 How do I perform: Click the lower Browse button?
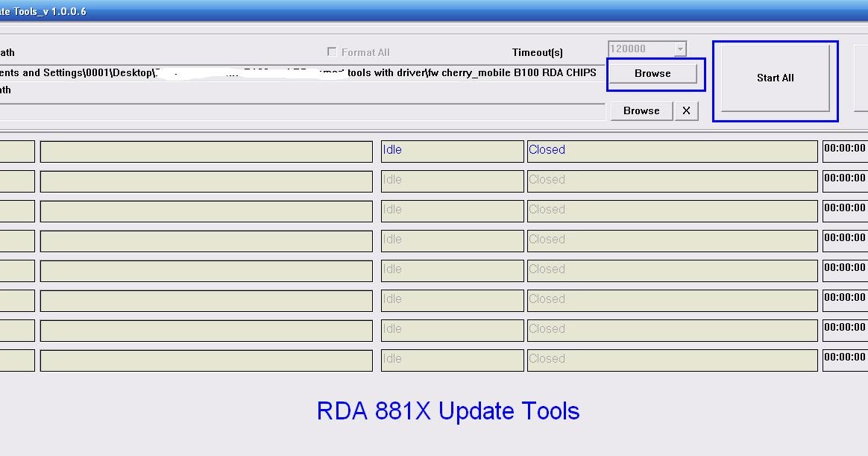pyautogui.click(x=641, y=110)
